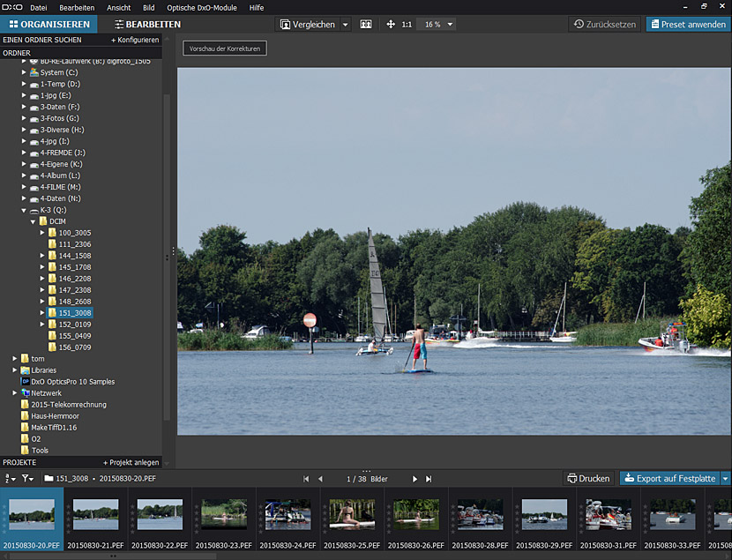Screen dimensions: 732x560
Task: Select thumbnail 20150830-25.PEF in the filmstrip
Action: coord(352,515)
